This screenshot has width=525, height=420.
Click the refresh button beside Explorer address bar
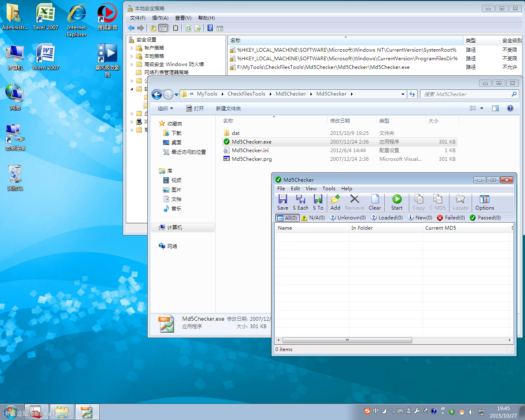pyautogui.click(x=412, y=94)
